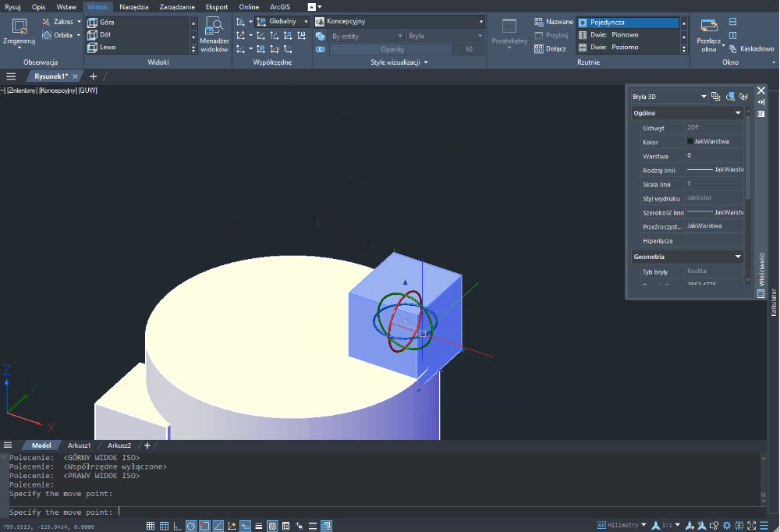
Task: Click select objects icon in properties panel
Action: pyautogui.click(x=730, y=97)
